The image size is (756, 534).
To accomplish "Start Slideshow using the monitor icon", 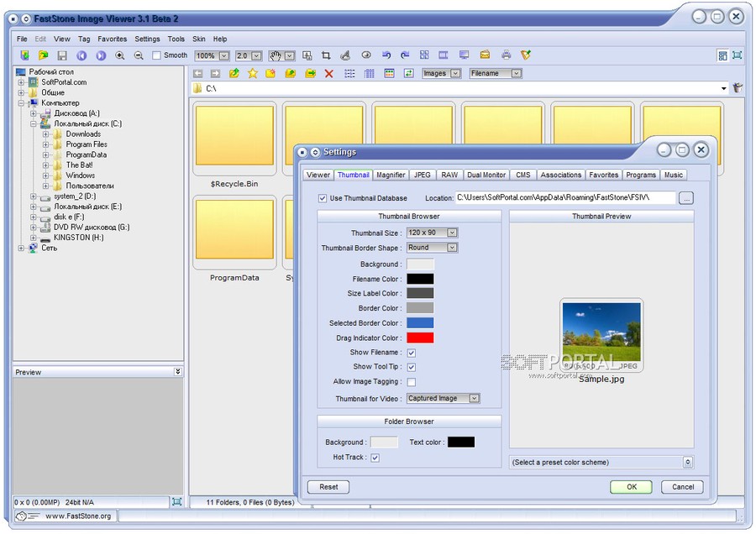I will [x=464, y=55].
